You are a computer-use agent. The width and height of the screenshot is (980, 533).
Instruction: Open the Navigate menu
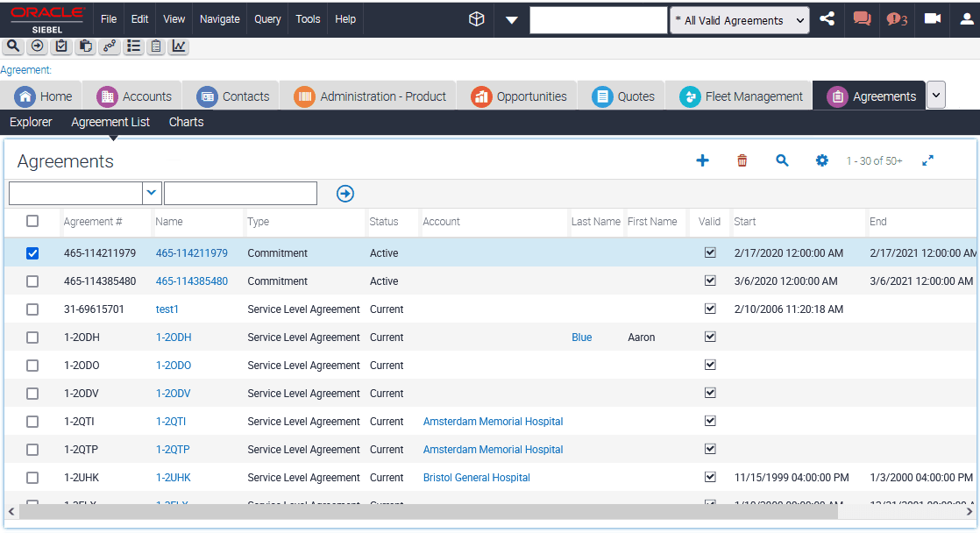click(218, 18)
